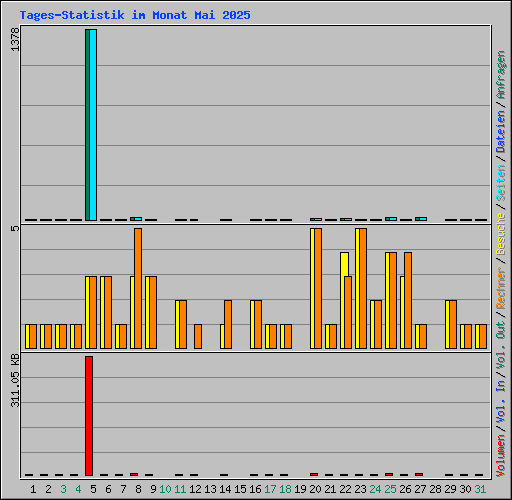
Task: Click the orange Rechner bar for day 16
Action: [258, 325]
